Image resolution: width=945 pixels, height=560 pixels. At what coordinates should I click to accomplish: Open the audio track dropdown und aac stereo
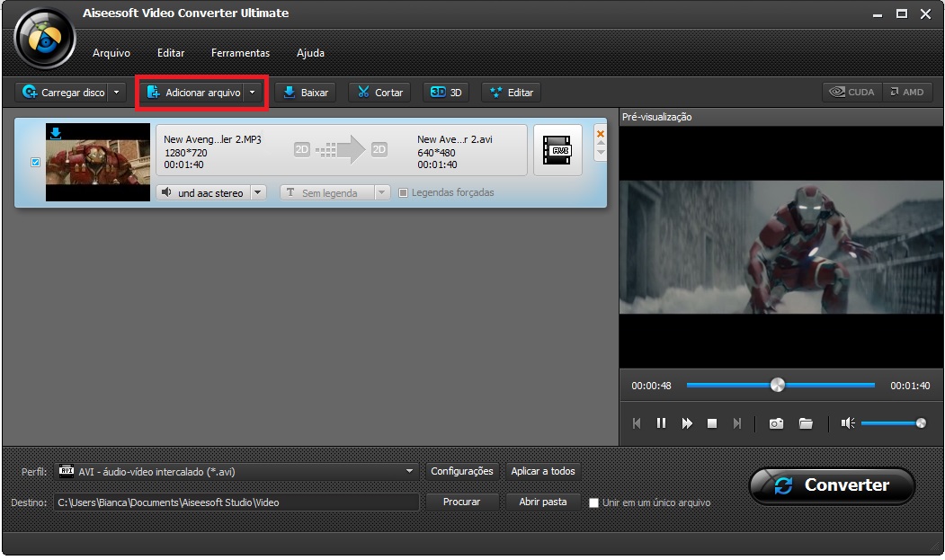pyautogui.click(x=258, y=191)
